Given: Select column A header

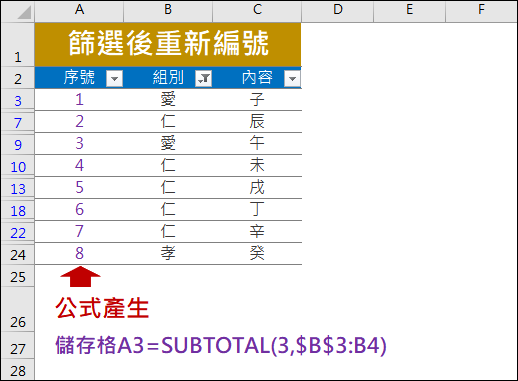Looking at the screenshot, I should (79, 11).
